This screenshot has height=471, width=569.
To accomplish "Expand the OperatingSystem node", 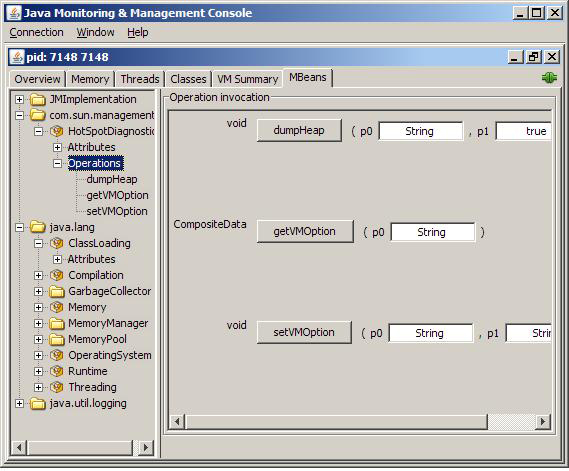I will coord(38,355).
